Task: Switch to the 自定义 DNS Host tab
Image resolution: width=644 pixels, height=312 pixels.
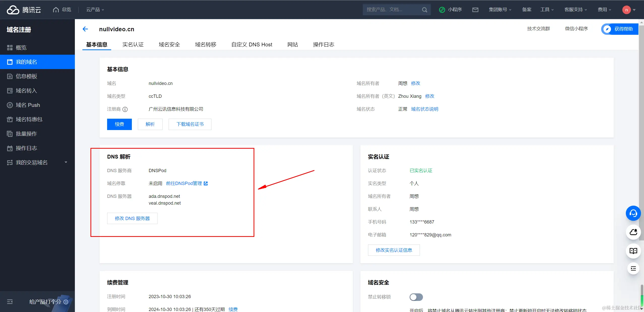Action: point(252,45)
